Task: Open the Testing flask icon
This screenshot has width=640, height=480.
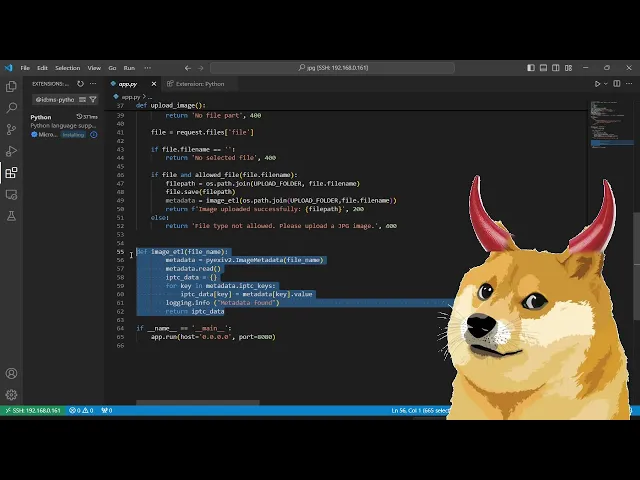Action: (11, 216)
